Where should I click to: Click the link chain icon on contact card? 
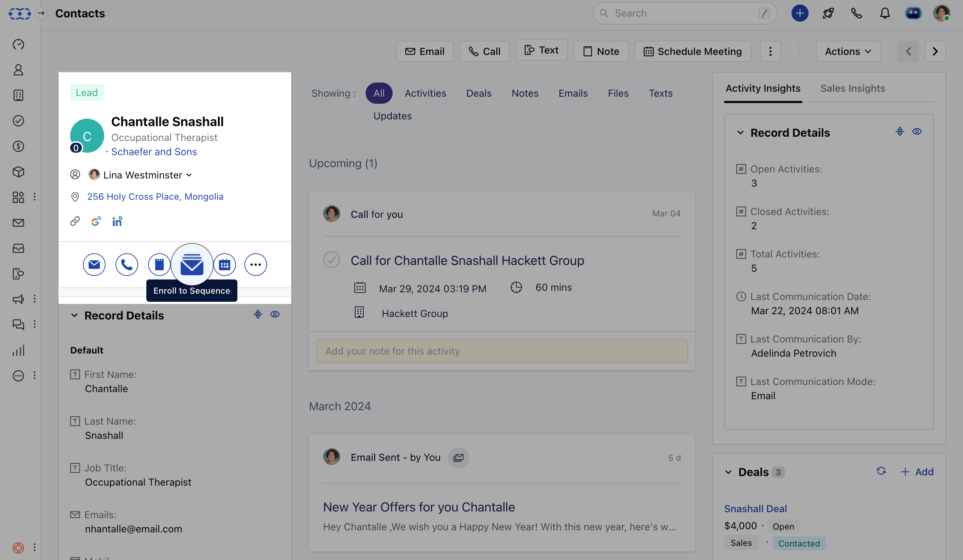tap(75, 221)
